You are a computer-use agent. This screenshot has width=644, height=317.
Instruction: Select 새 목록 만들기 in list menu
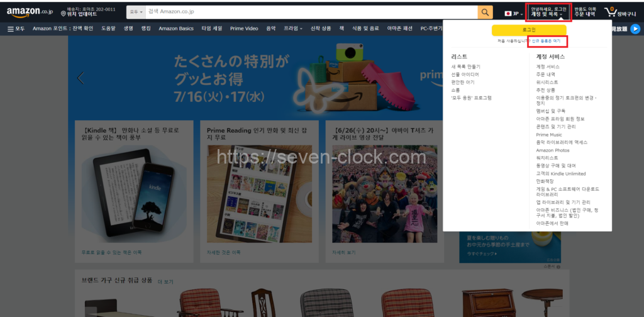[x=465, y=67]
